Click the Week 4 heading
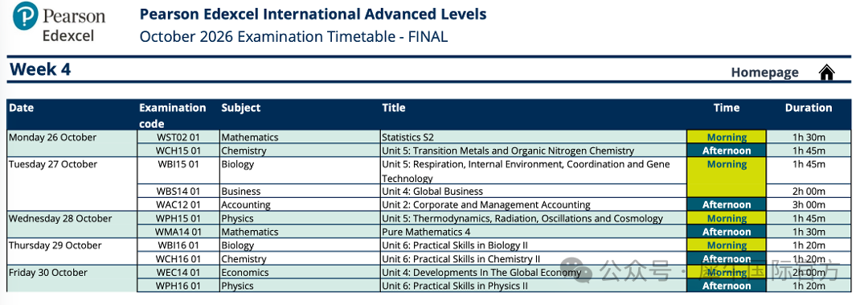 click(x=40, y=70)
